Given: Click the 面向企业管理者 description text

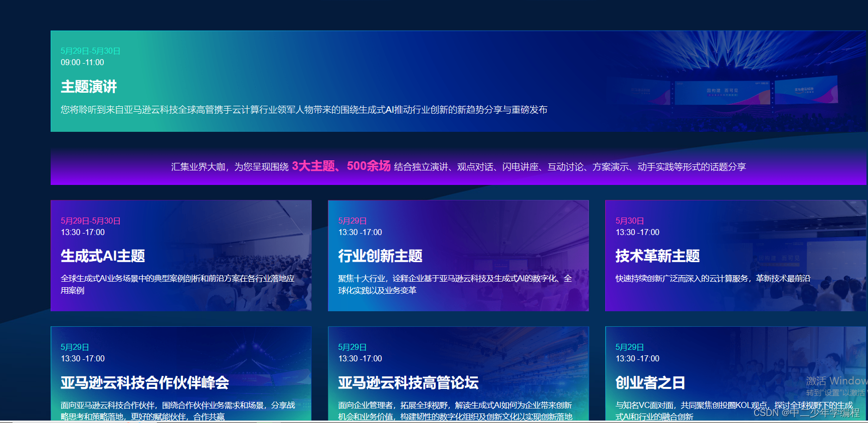Looking at the screenshot, I should tap(455, 411).
